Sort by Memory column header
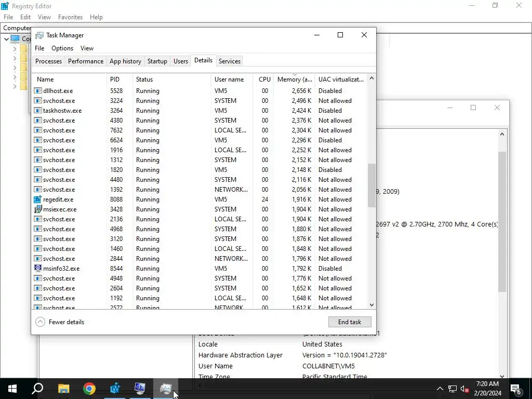 [295, 79]
